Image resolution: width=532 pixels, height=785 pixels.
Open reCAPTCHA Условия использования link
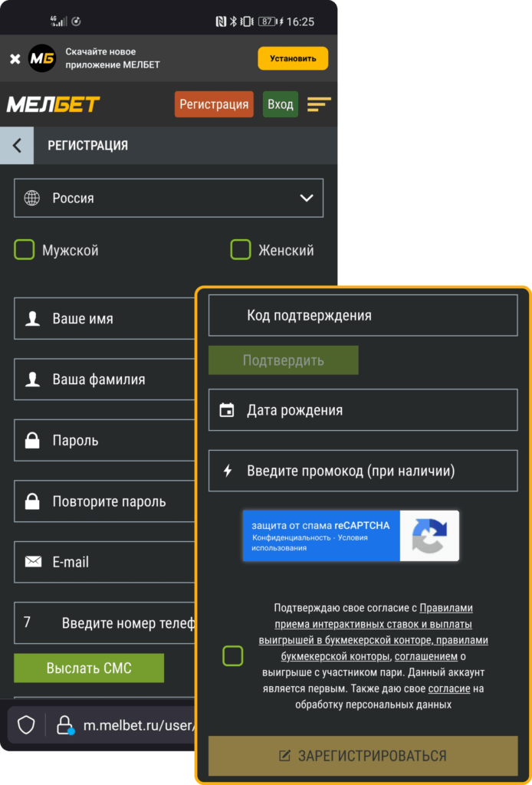pyautogui.click(x=309, y=543)
